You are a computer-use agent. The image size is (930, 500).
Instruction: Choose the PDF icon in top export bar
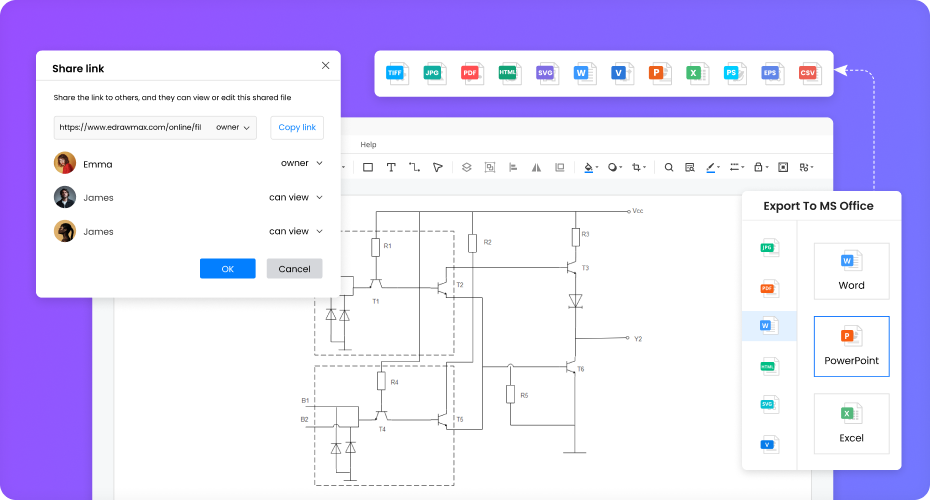tap(471, 73)
